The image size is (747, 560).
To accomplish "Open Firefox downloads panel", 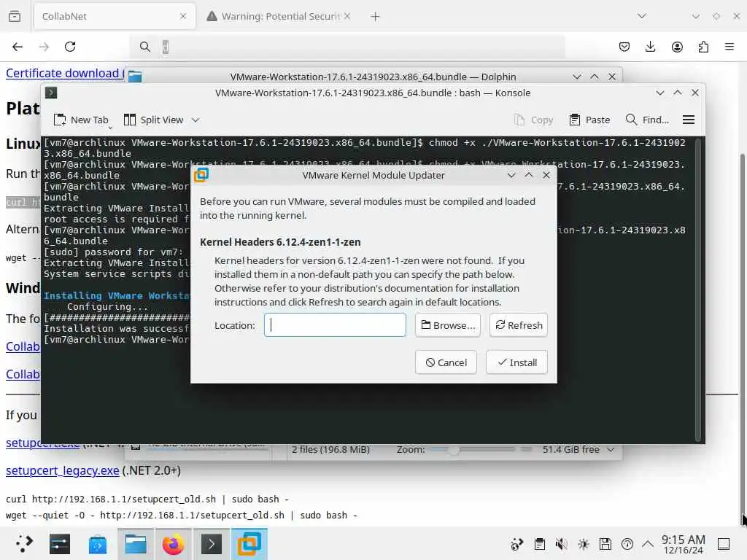I will pyautogui.click(x=650, y=47).
